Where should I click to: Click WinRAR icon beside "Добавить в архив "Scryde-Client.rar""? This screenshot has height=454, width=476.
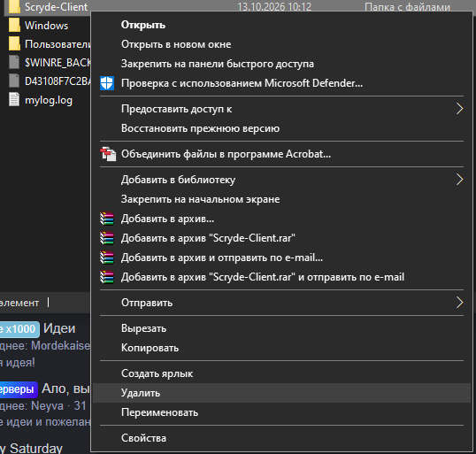point(107,238)
